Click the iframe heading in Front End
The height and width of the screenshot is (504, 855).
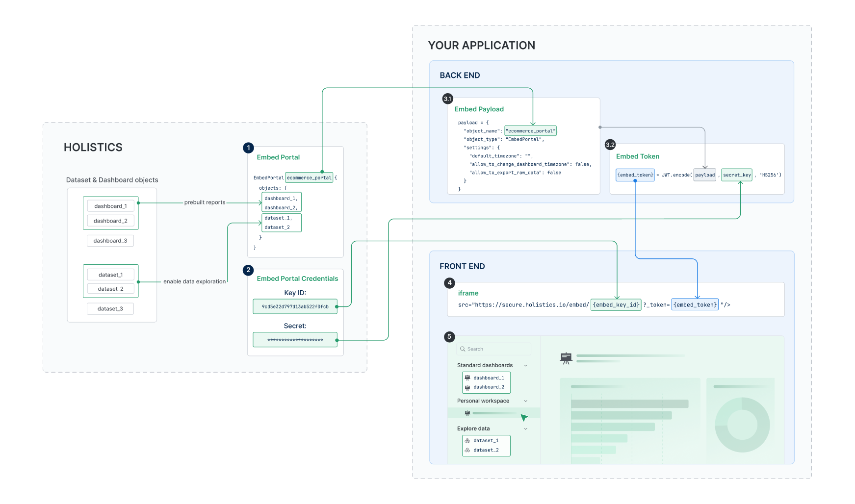(x=468, y=293)
